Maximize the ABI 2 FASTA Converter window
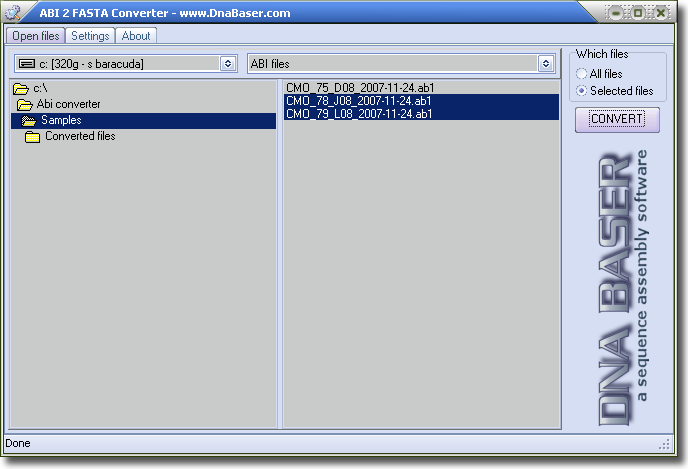688x469 pixels. coord(638,13)
